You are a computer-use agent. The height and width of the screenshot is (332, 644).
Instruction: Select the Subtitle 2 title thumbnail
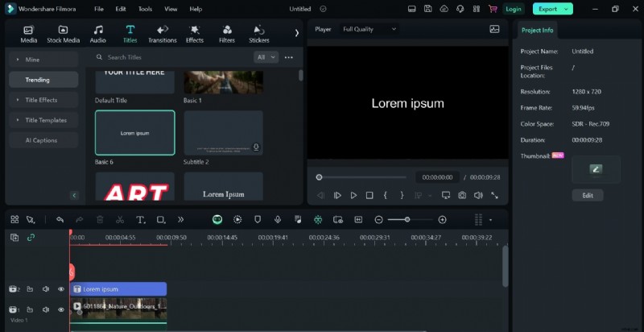pyautogui.click(x=224, y=132)
